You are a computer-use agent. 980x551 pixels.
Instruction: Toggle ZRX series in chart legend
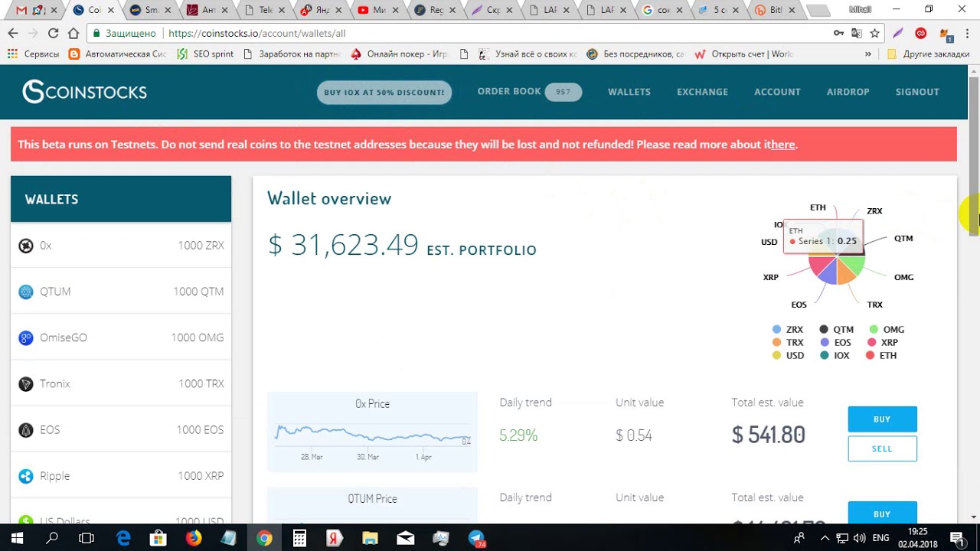pos(788,330)
